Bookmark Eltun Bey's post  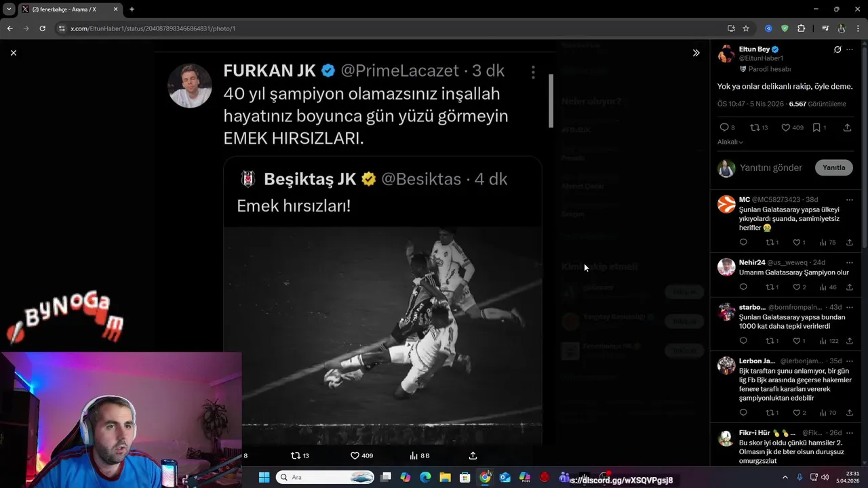[816, 127]
